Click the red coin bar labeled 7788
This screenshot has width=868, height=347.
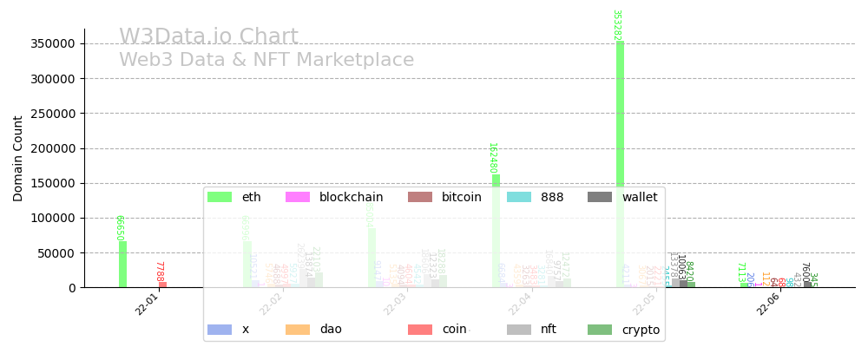coord(162,285)
